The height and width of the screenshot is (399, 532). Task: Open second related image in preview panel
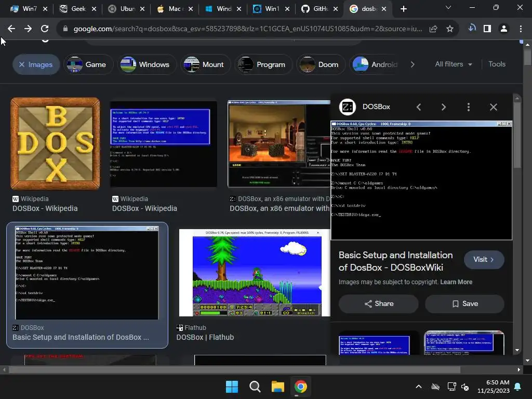[464, 343]
